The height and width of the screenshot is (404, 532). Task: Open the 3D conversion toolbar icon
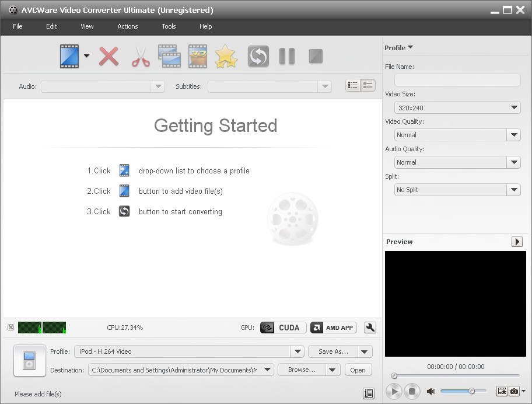(197, 56)
